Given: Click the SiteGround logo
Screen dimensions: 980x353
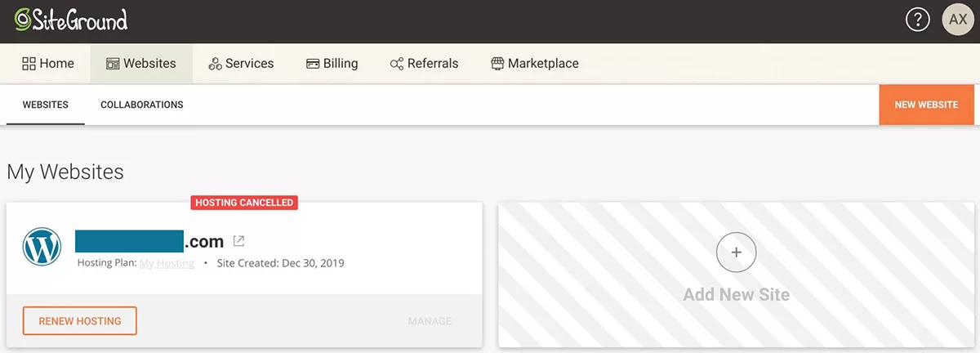Looking at the screenshot, I should click(71, 20).
